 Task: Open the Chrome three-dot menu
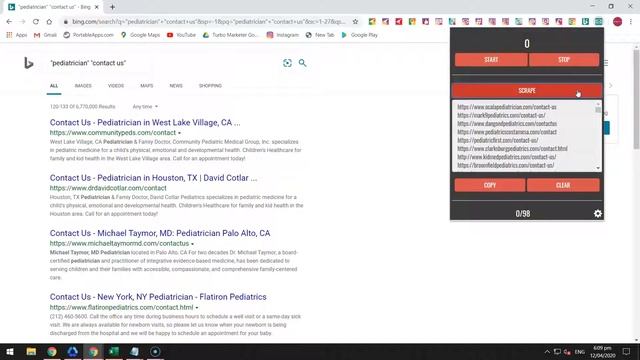tap(631, 22)
